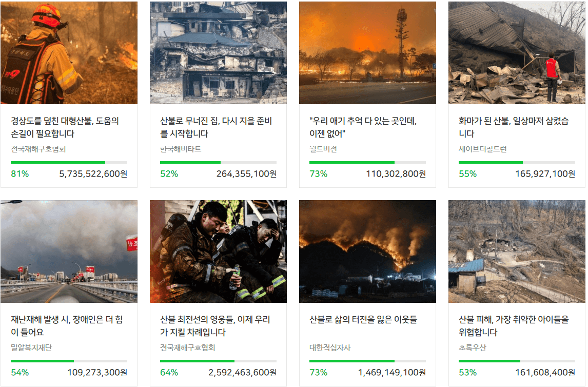Open '산불로 삶의 터전을 잃은 이웃들' title
Image resolution: width=588 pixels, height=387 pixels.
click(363, 319)
